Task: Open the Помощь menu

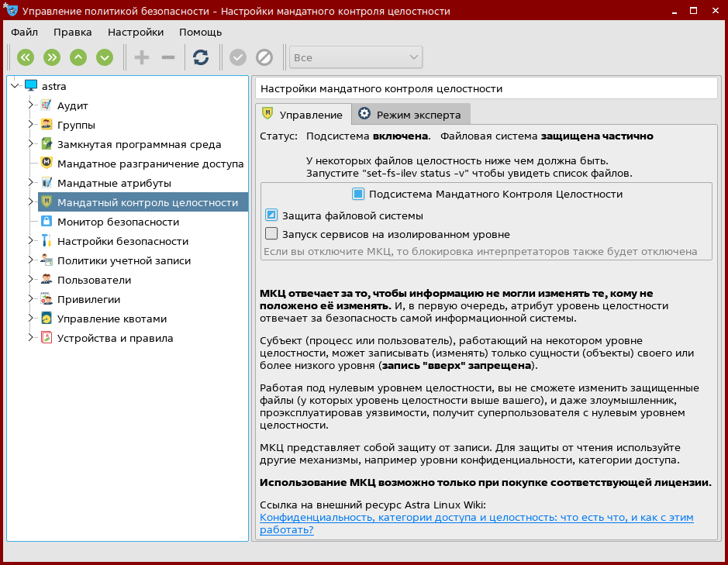Action: point(201,32)
